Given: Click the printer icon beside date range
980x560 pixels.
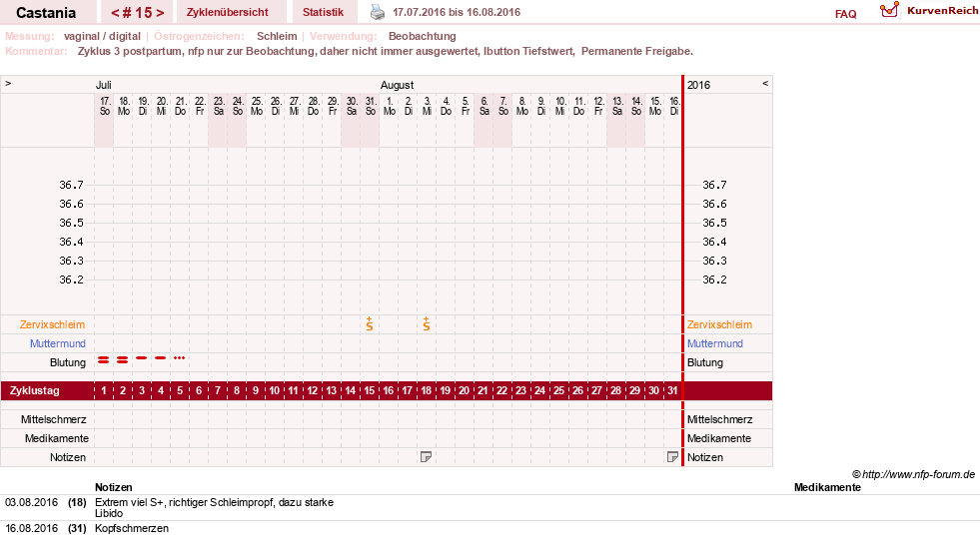Looking at the screenshot, I should [x=378, y=12].
